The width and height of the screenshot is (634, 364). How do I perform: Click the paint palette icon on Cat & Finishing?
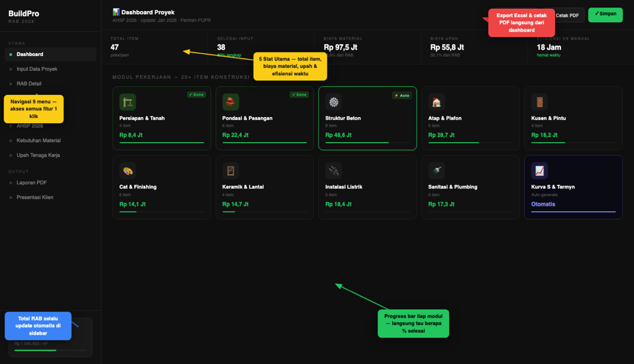pos(128,171)
